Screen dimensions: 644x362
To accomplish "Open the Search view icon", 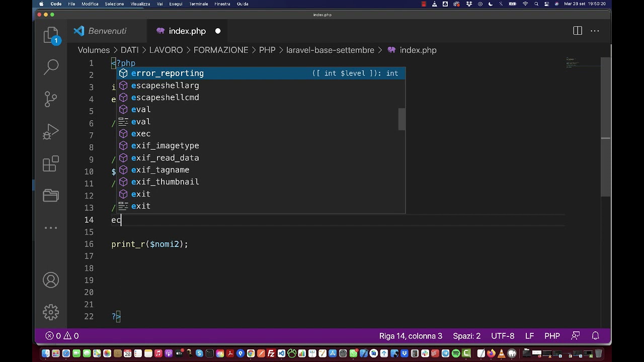I will click(x=51, y=67).
